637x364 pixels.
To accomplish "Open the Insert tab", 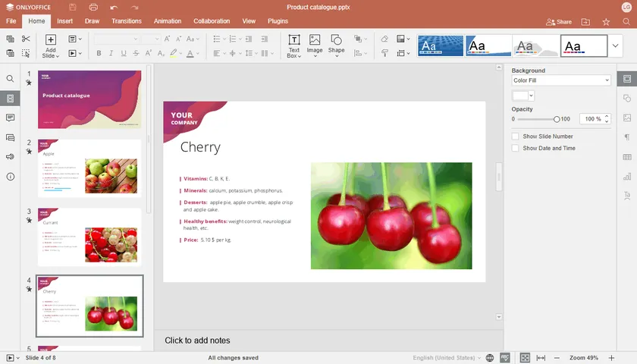I will pyautogui.click(x=64, y=21).
